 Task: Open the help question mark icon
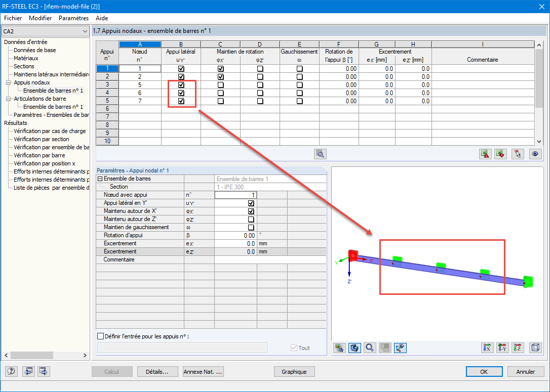[11, 371]
